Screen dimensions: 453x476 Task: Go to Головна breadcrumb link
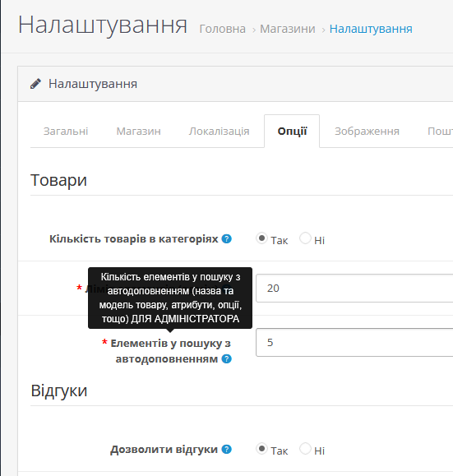222,29
